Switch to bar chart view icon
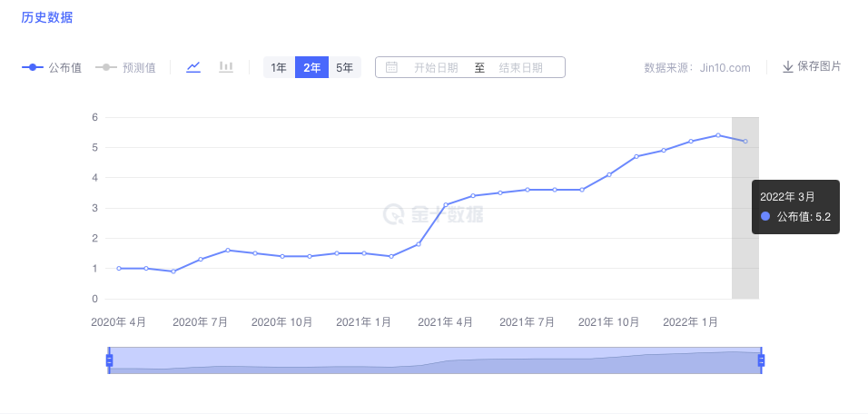Screen dimensions: 868x414 (226, 67)
